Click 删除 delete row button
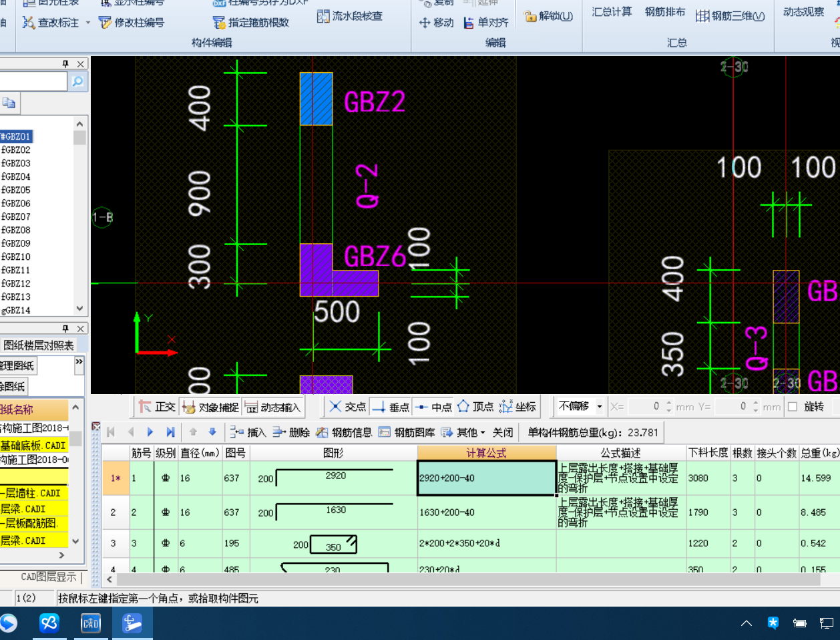This screenshot has height=640, width=840. point(290,432)
